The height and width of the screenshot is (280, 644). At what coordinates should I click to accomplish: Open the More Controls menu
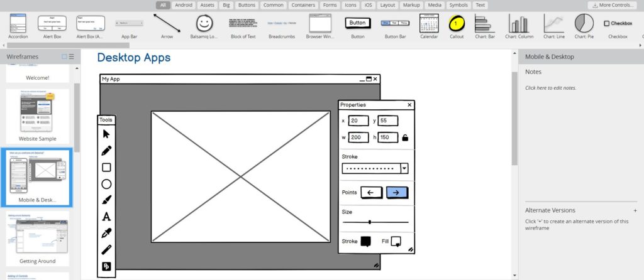pos(612,5)
